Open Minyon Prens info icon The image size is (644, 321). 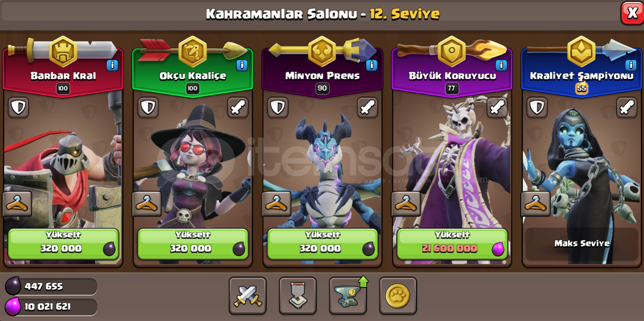click(x=371, y=65)
